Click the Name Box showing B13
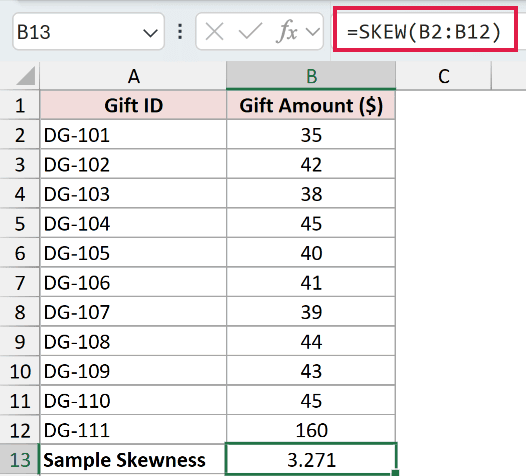This screenshot has height=476, width=526. point(88,32)
